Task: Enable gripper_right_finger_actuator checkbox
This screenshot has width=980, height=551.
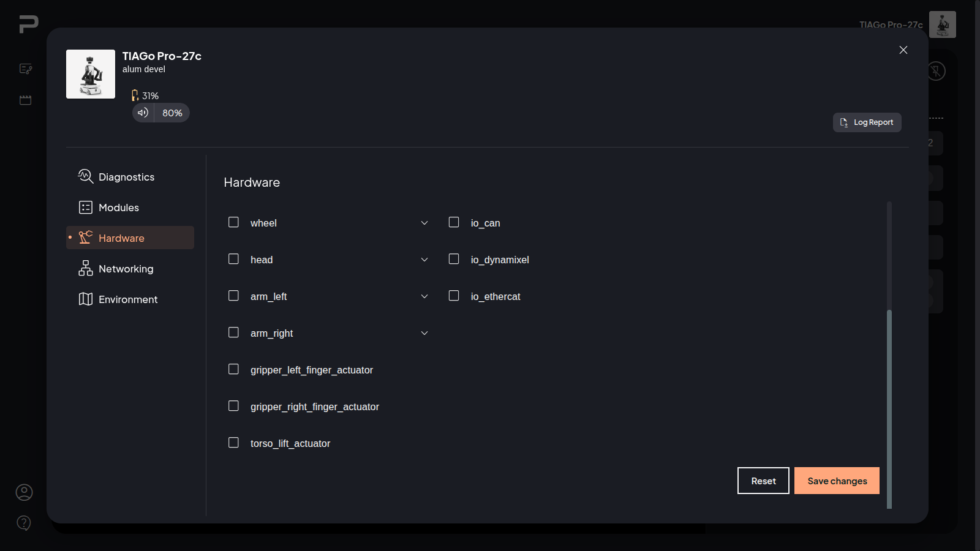Action: [x=233, y=406]
